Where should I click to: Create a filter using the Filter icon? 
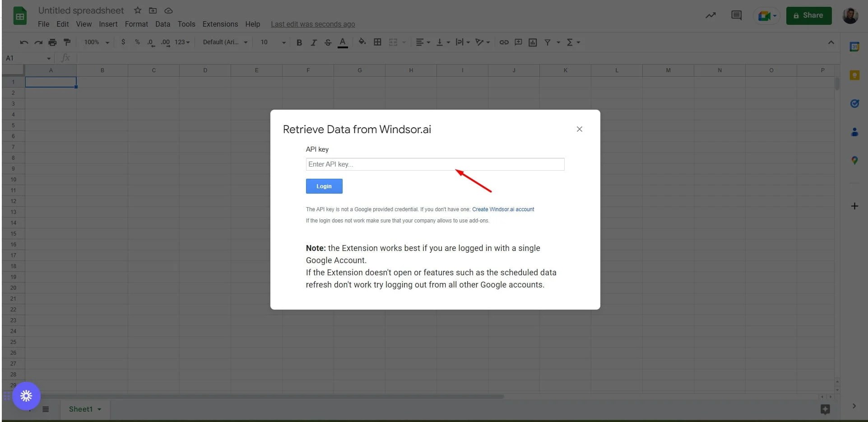tap(548, 42)
